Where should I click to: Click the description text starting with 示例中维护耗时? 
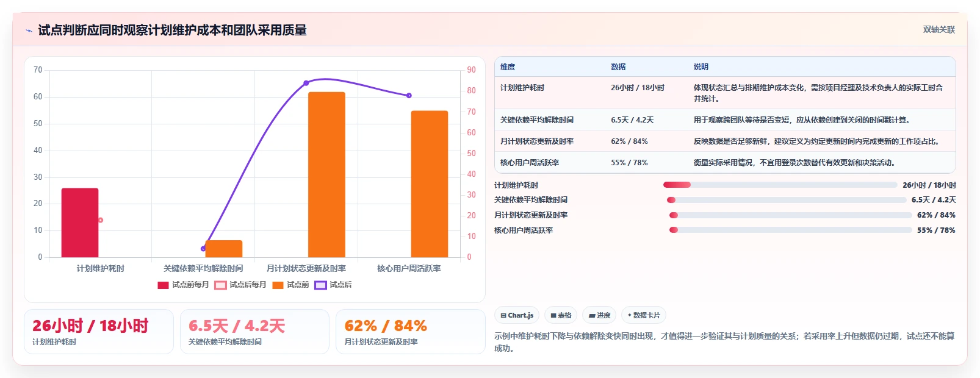[x=724, y=342]
